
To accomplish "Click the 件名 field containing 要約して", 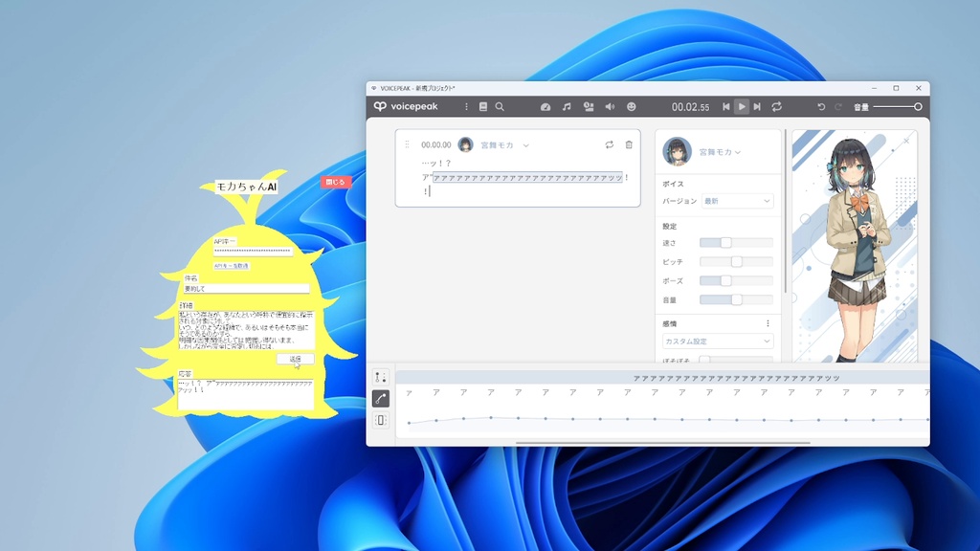I will (246, 289).
